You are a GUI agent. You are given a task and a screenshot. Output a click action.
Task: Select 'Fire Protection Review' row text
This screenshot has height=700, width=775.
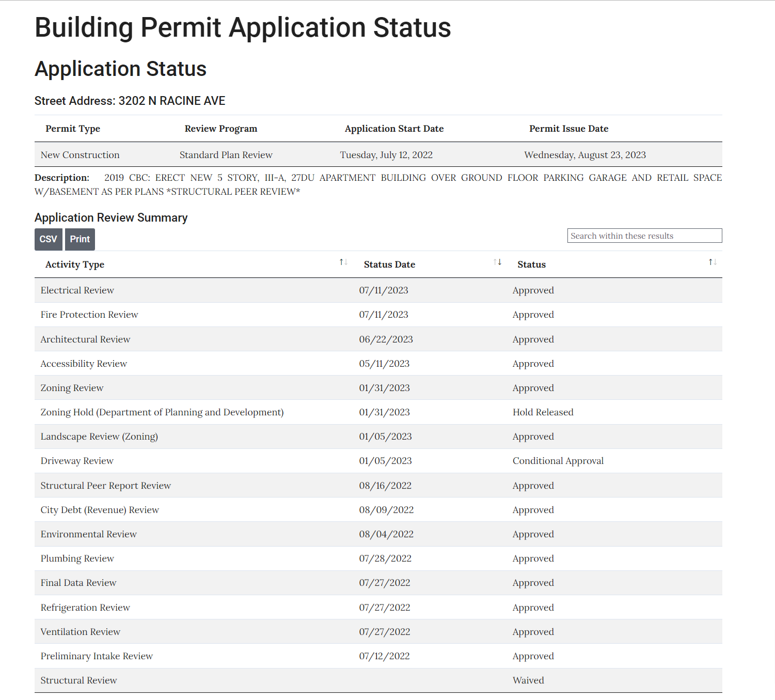[x=89, y=315]
